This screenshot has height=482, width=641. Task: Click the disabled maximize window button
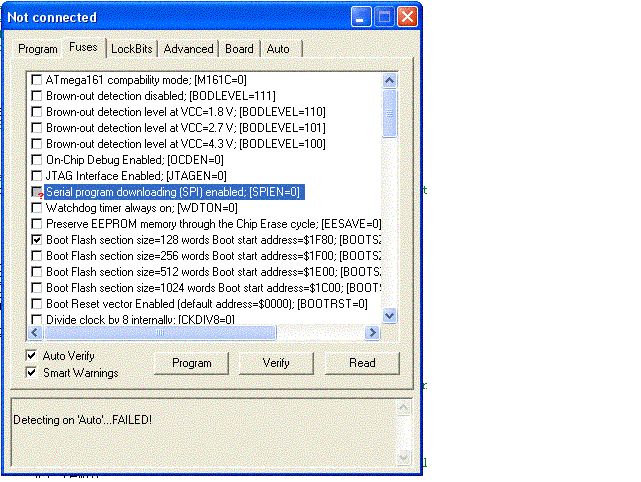click(384, 17)
